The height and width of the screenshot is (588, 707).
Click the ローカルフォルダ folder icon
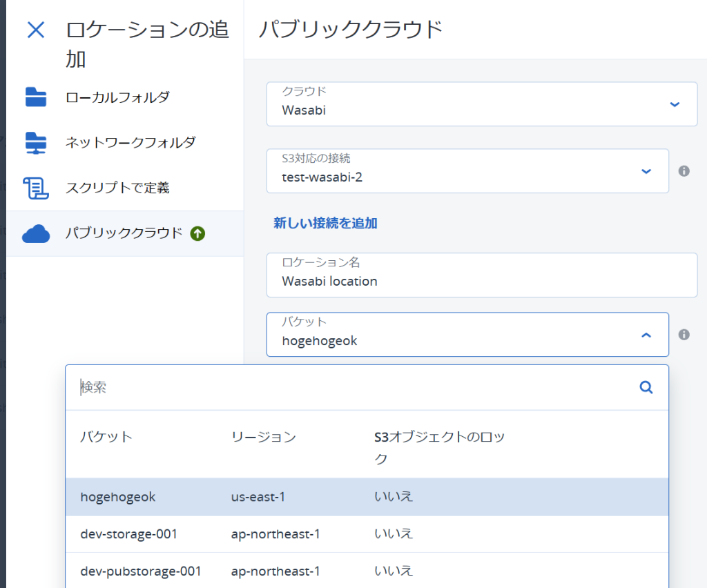tap(36, 97)
